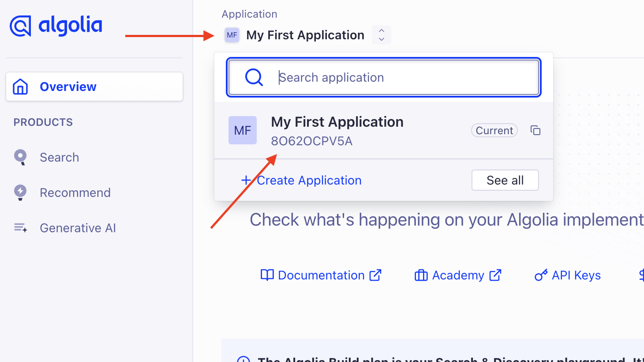The width and height of the screenshot is (644, 362).
Task: Click the magnifying glass in the search field
Action: pos(253,77)
